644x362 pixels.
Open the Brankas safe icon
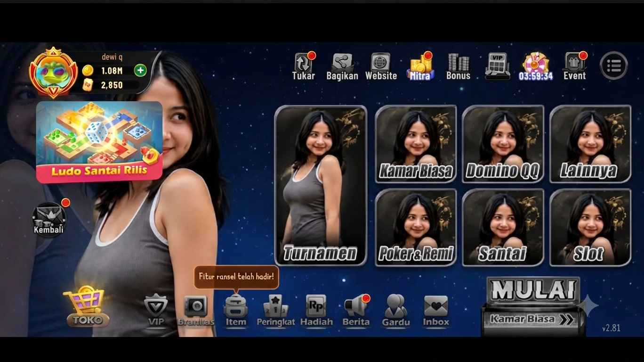pyautogui.click(x=195, y=311)
